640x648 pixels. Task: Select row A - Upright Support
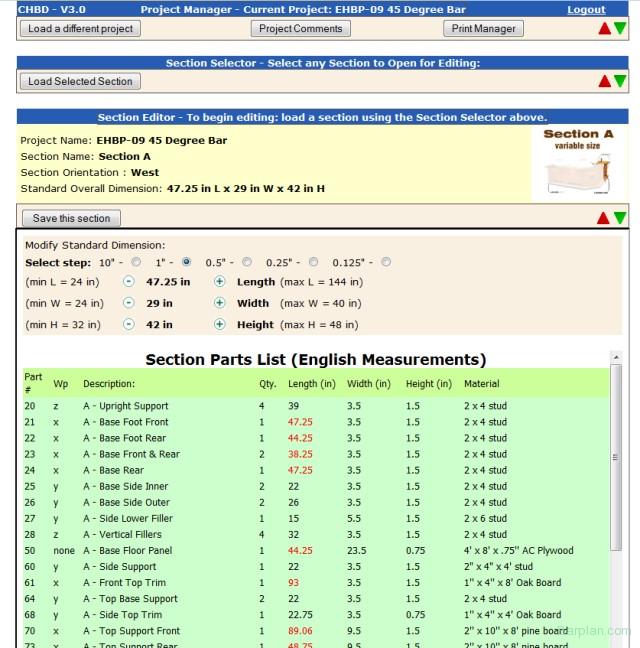click(x=316, y=406)
